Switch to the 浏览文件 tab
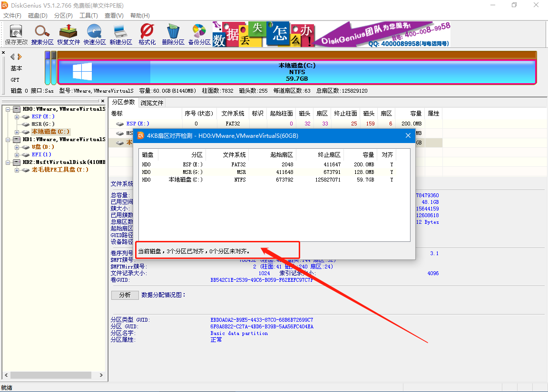This screenshot has width=548, height=392. pyautogui.click(x=152, y=103)
